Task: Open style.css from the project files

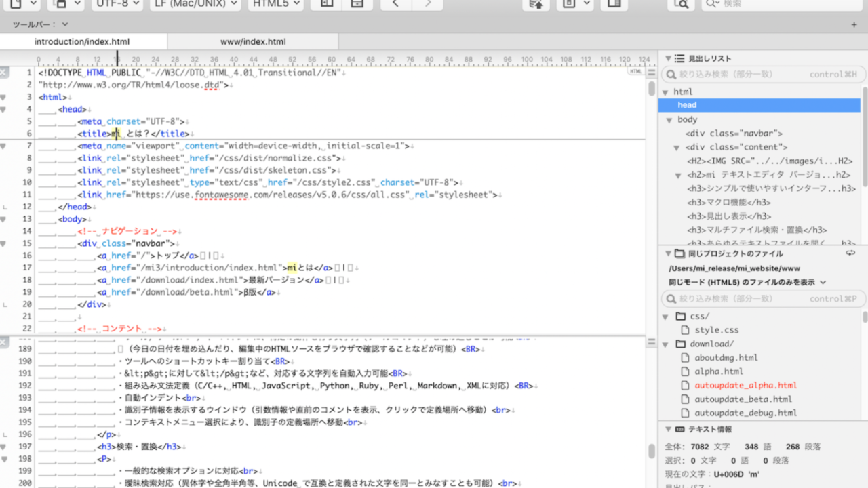Action: [x=716, y=330]
